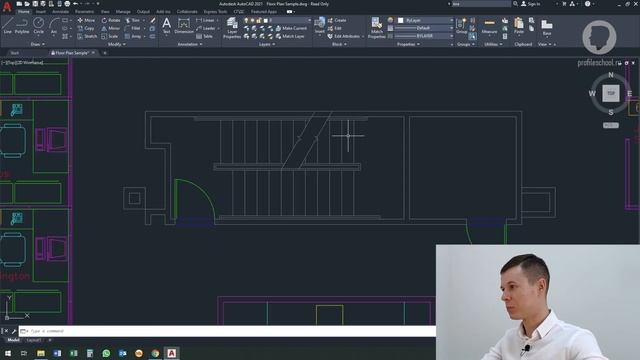Click the Linear dimension tool
The height and width of the screenshot is (360, 640).
click(205, 20)
